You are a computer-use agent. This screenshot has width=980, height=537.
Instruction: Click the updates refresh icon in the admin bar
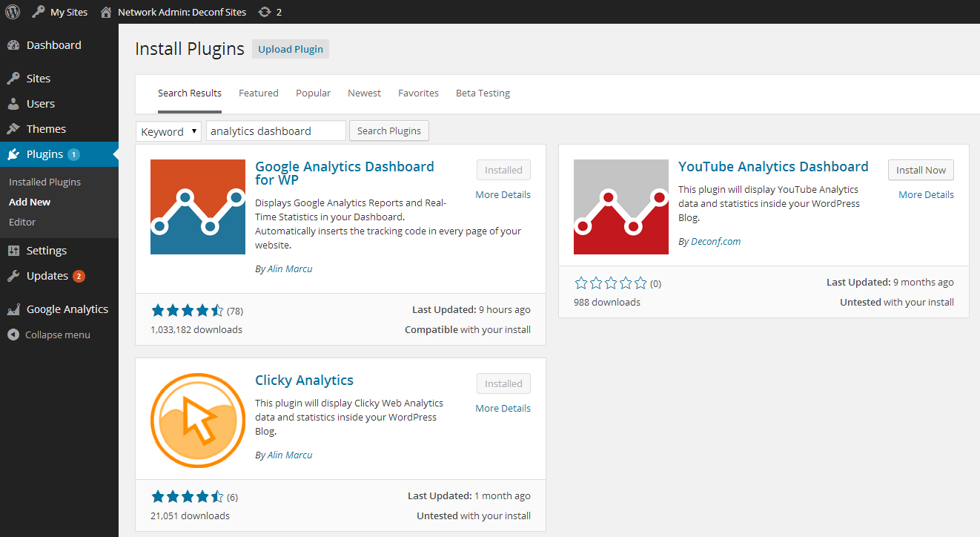[x=263, y=11]
